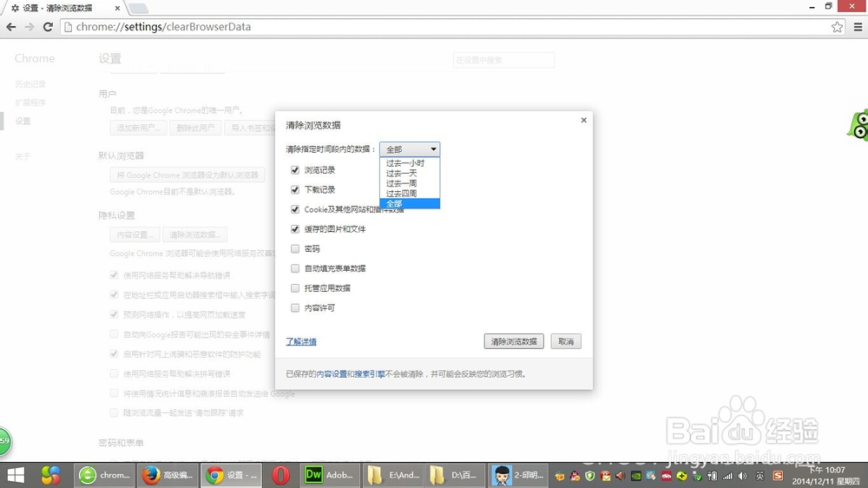Enable the 内容许可 checkbox
Viewport: 868px width, 488px height.
coord(295,307)
